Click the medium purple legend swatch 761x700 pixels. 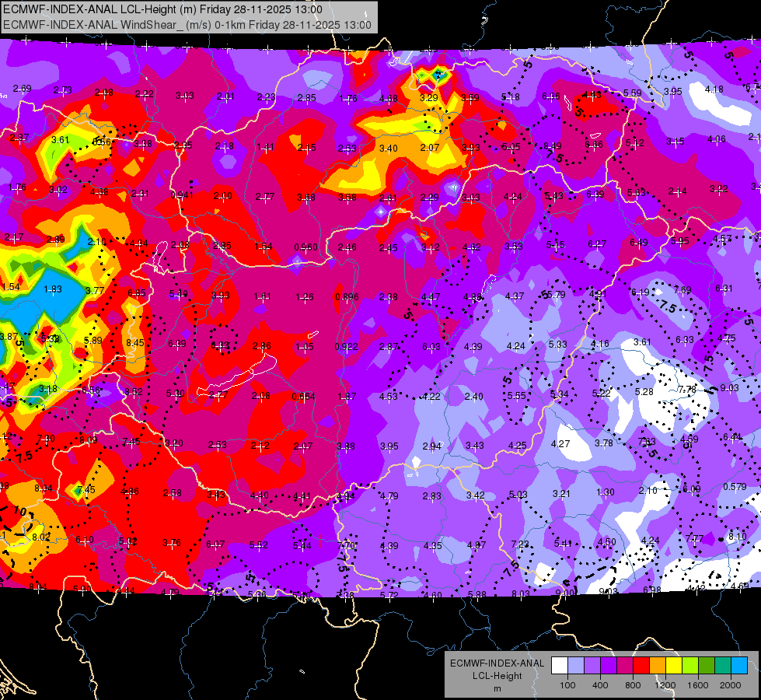tap(592, 665)
